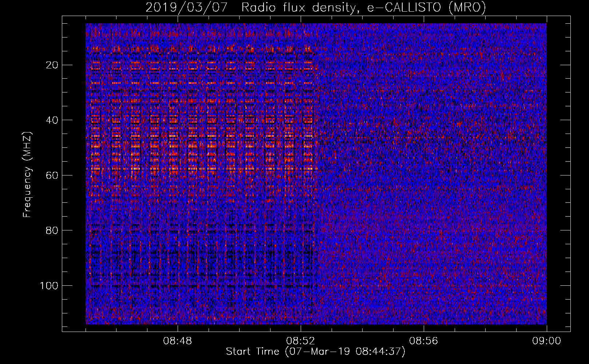Click the 20 frequency tick label
This screenshot has height=364, width=589.
coord(52,65)
